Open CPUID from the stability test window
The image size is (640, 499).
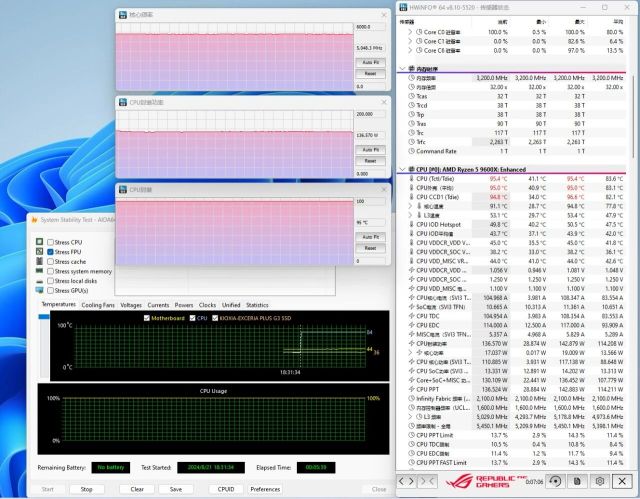[x=226, y=489]
